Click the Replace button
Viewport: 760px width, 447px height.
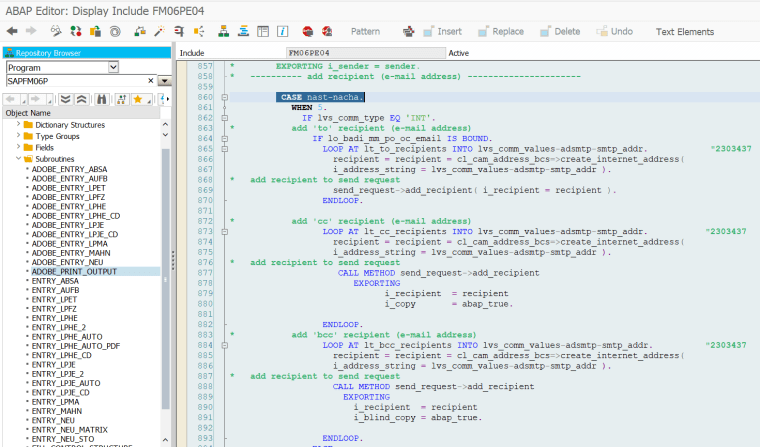click(501, 32)
